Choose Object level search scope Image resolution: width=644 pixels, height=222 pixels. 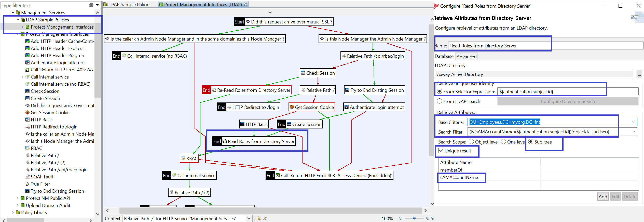[471, 142]
